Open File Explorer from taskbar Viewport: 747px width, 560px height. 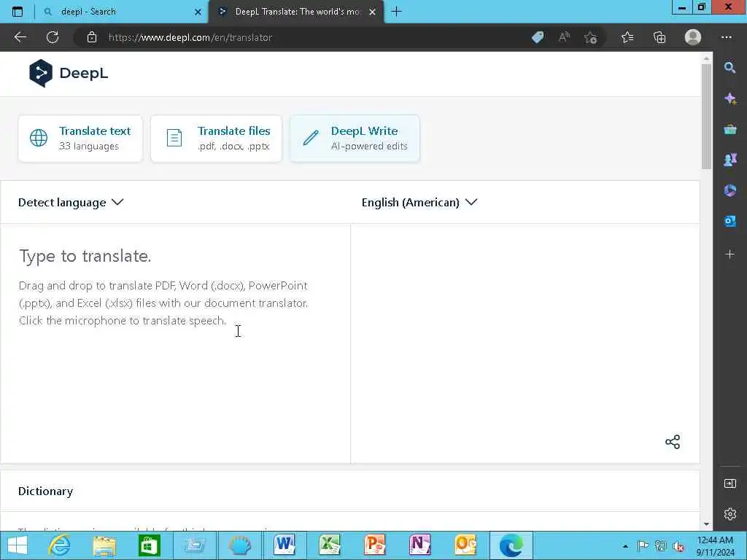(104, 545)
